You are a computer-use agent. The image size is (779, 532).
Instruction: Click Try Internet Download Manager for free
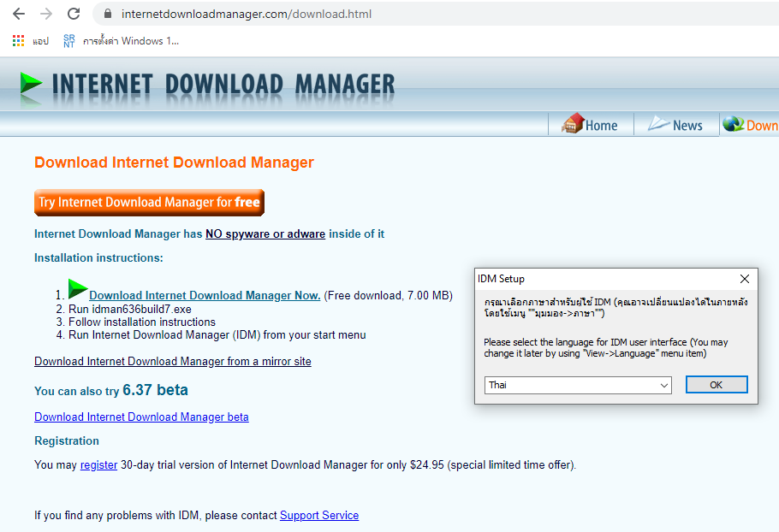click(149, 203)
